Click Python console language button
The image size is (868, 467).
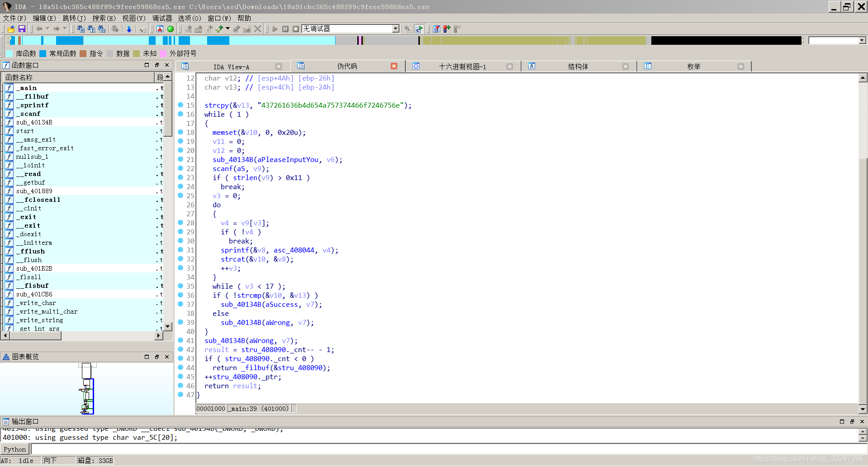click(x=15, y=449)
